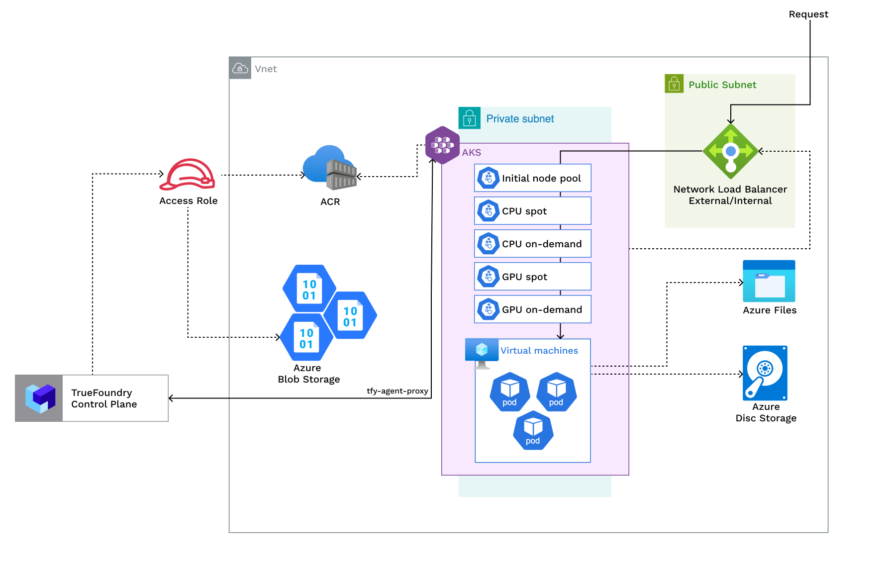This screenshot has width=885, height=588.
Task: Select the top-left pod icon
Action: pyautogui.click(x=510, y=392)
